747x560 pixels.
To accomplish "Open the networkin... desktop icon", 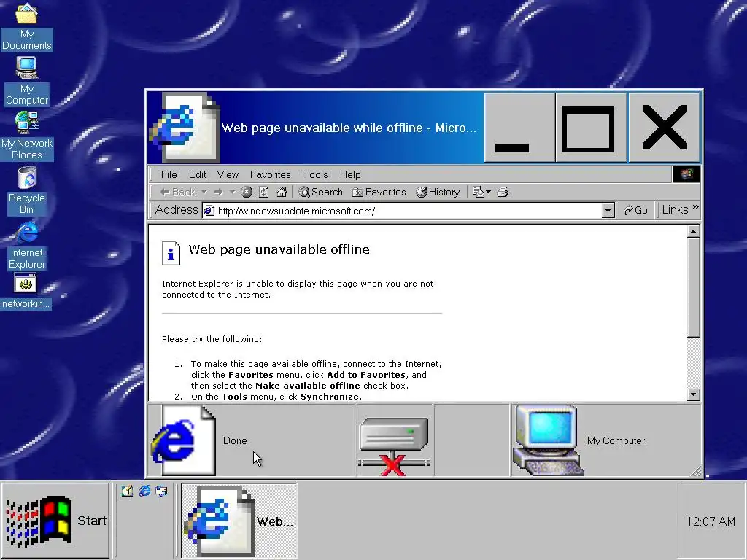I will [x=26, y=292].
